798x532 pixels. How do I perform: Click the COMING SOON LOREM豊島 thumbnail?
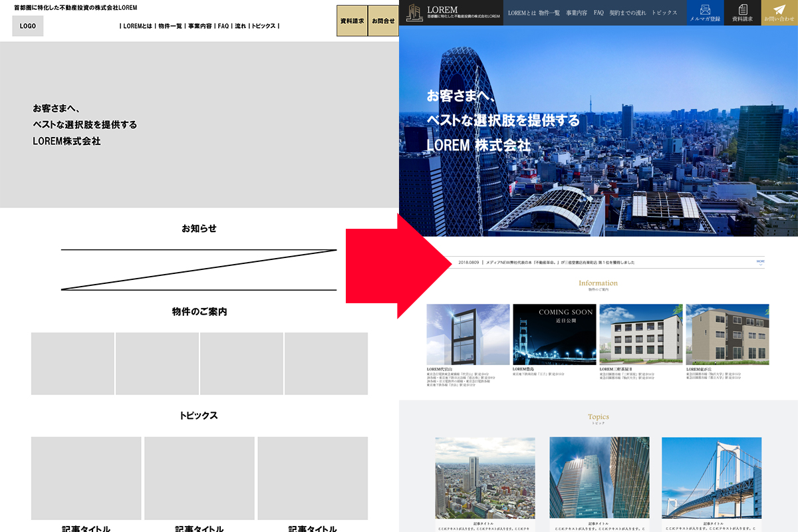coord(555,334)
